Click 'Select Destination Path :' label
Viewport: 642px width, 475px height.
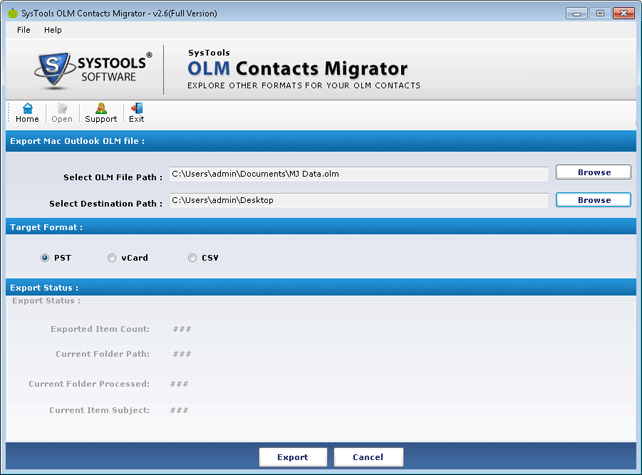coord(106,204)
